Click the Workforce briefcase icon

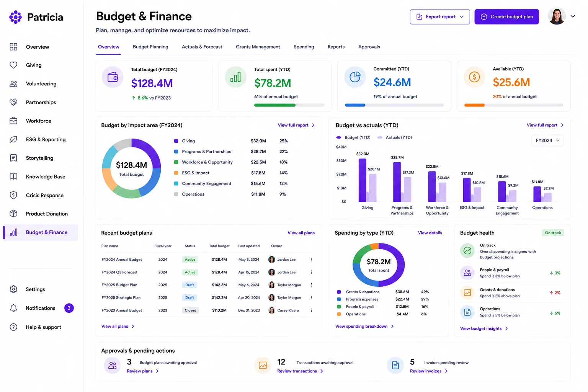[x=13, y=121]
